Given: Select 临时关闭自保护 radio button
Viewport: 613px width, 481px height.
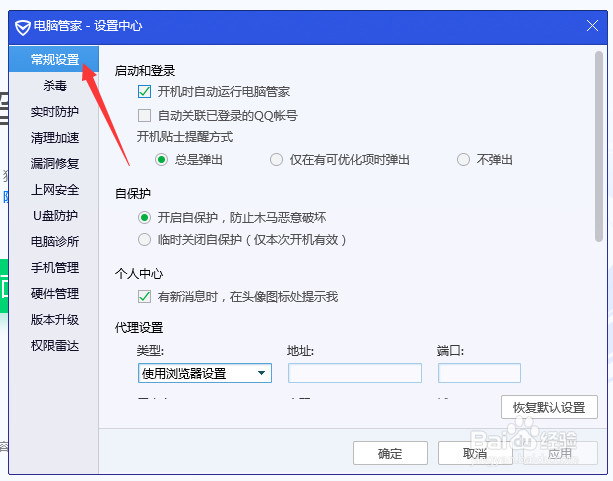Looking at the screenshot, I should pyautogui.click(x=144, y=239).
